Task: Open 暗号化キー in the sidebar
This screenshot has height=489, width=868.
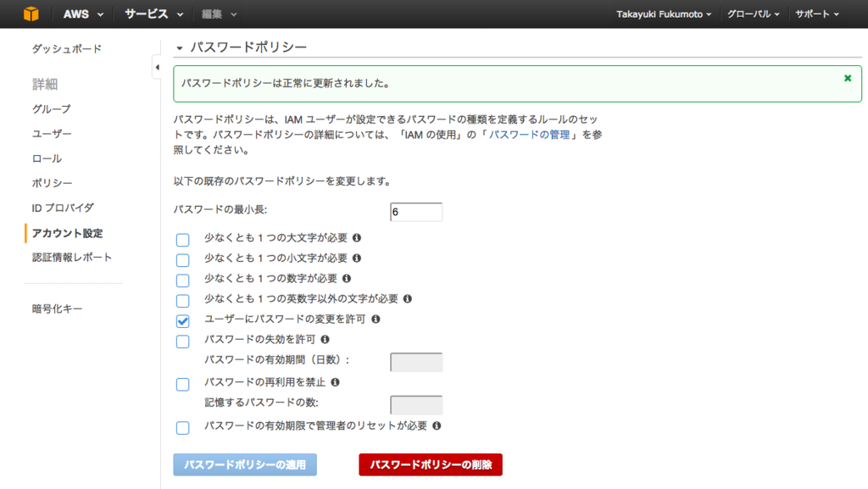Action: [x=57, y=308]
